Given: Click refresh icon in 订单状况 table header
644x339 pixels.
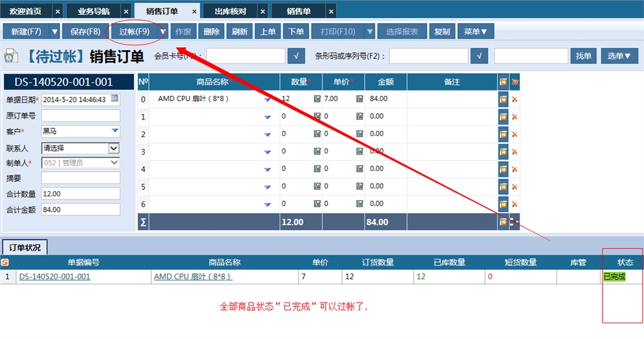Looking at the screenshot, I should (x=5, y=262).
